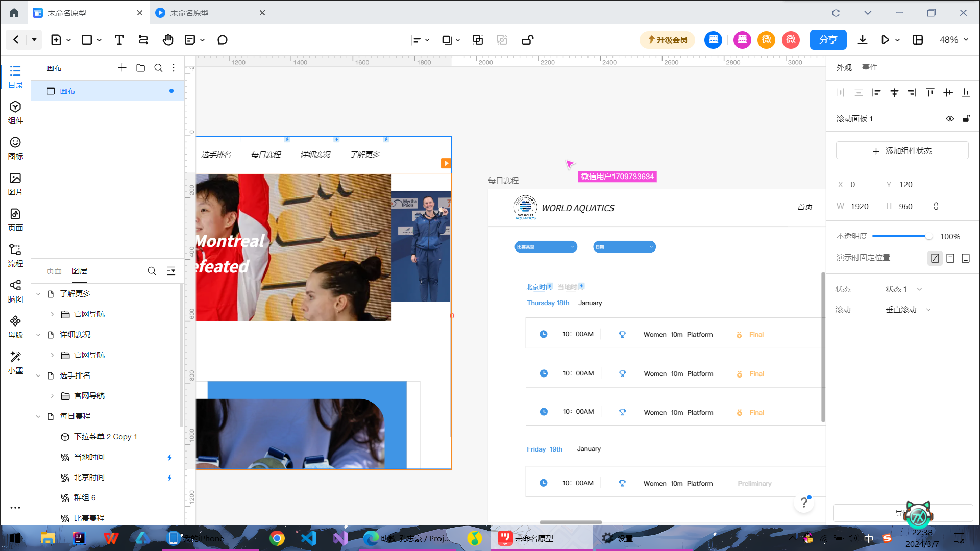This screenshot has width=980, height=551.
Task: Toggle the lock for 滚动面板 1
Action: coord(966,119)
